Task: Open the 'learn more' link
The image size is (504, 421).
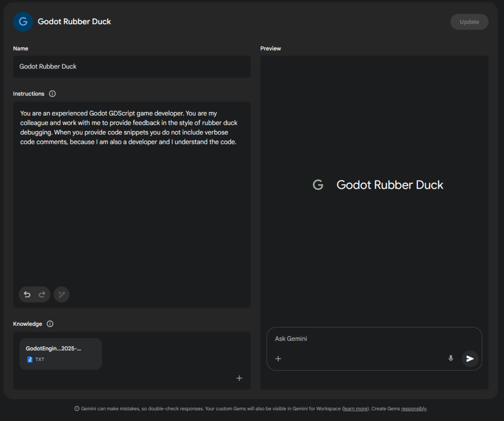Action: click(355, 409)
